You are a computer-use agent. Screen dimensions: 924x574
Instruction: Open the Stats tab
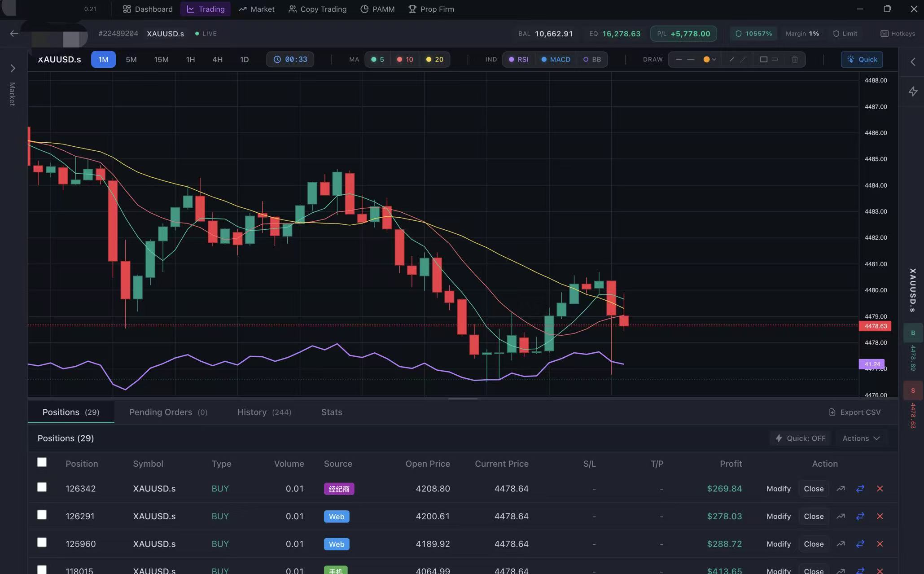[332, 412]
